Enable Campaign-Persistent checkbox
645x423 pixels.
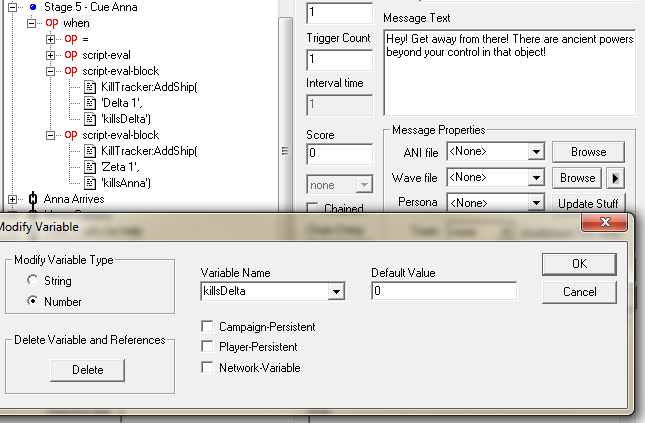point(207,327)
